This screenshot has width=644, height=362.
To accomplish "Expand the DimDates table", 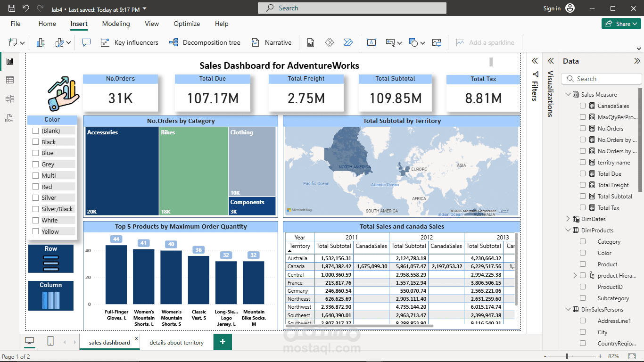I will (568, 219).
